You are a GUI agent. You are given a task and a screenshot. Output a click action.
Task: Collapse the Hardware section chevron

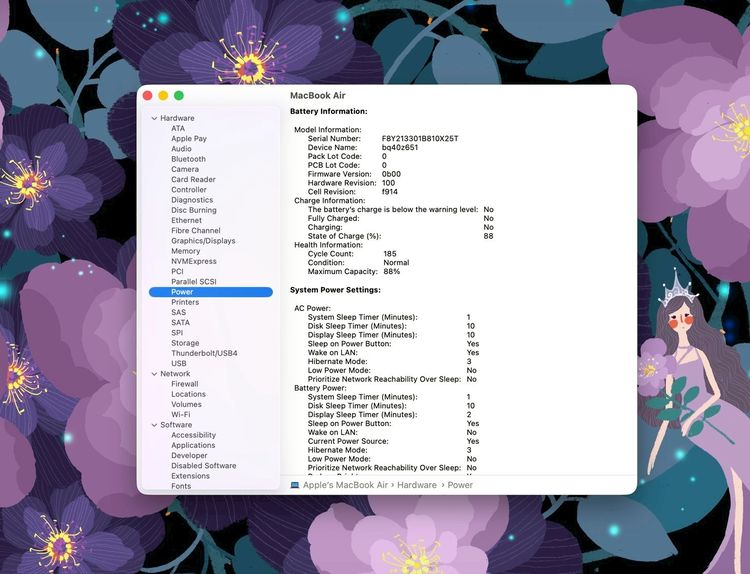click(x=154, y=118)
